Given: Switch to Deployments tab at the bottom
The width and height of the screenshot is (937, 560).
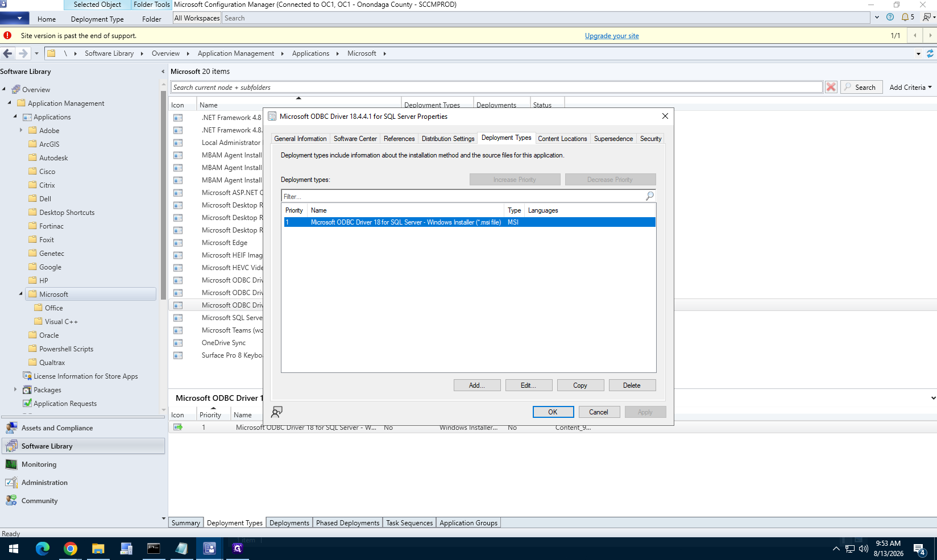Looking at the screenshot, I should (x=289, y=523).
